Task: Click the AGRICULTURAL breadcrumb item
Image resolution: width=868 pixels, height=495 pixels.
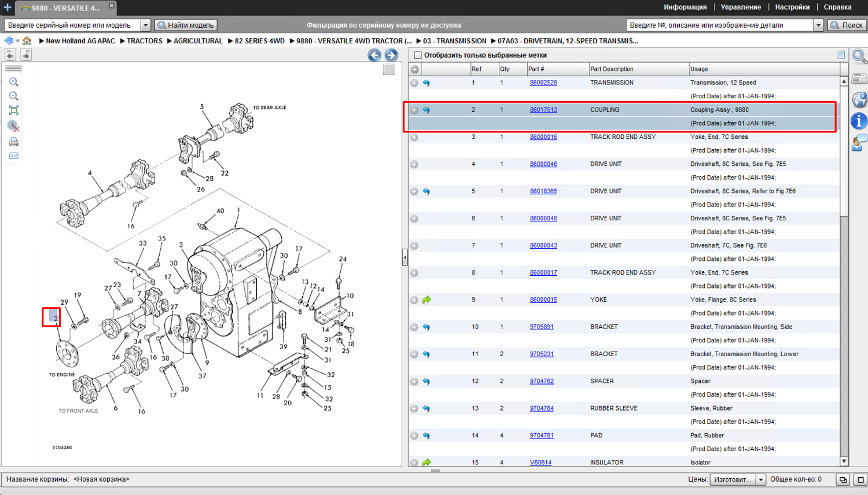Action: coord(198,41)
